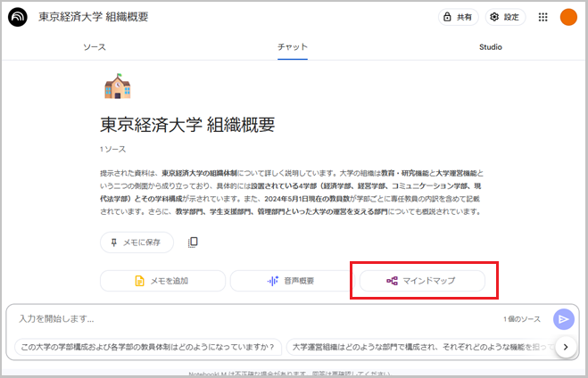Select the suggested question about 大学運営組織
Screen dimensions: 588x378
pyautogui.click(x=422, y=347)
